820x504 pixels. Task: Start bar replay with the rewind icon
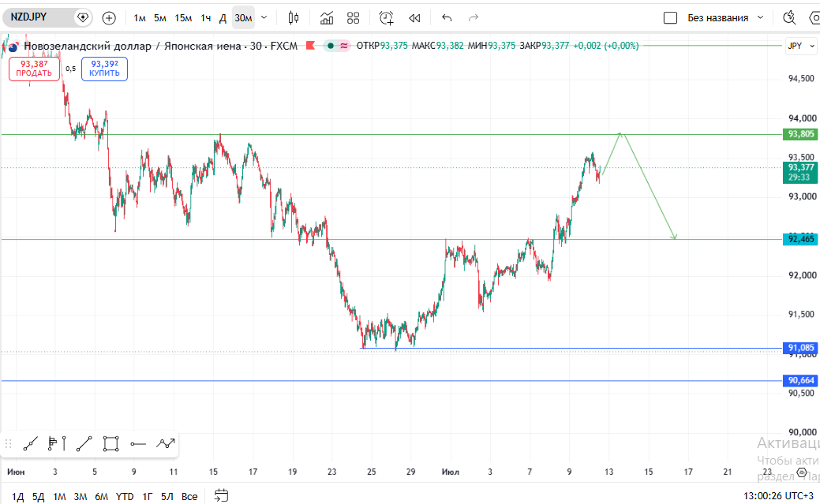click(414, 18)
